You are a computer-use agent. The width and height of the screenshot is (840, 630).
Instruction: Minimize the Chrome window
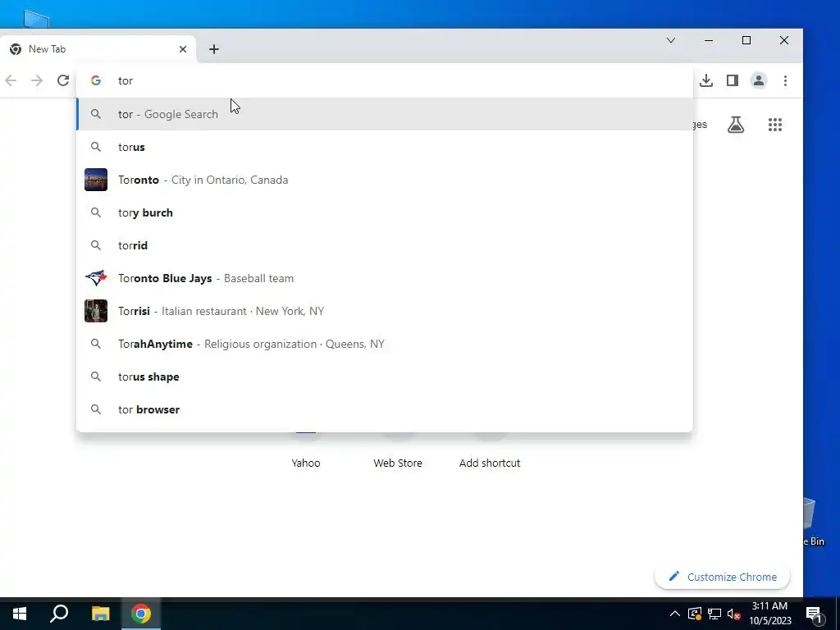coord(709,40)
